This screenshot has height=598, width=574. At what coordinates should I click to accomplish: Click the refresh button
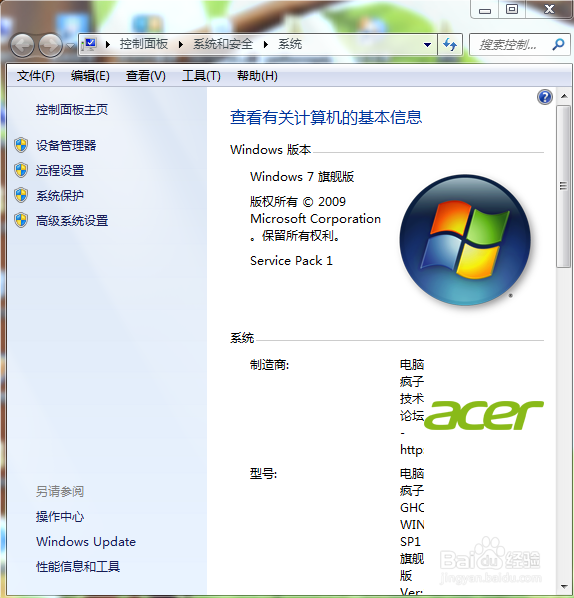[x=450, y=45]
